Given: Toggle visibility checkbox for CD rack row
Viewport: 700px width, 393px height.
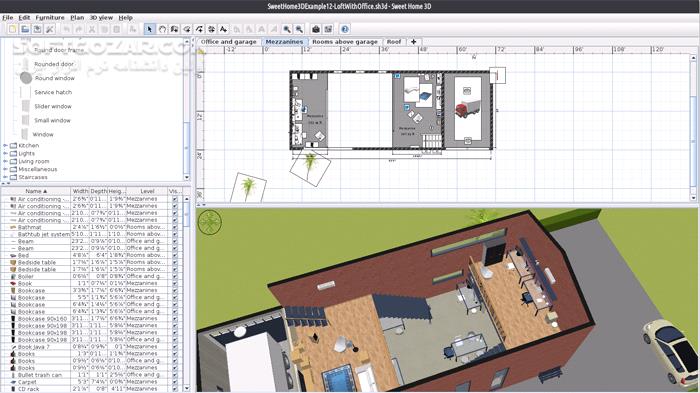Looking at the screenshot, I should pos(175,389).
